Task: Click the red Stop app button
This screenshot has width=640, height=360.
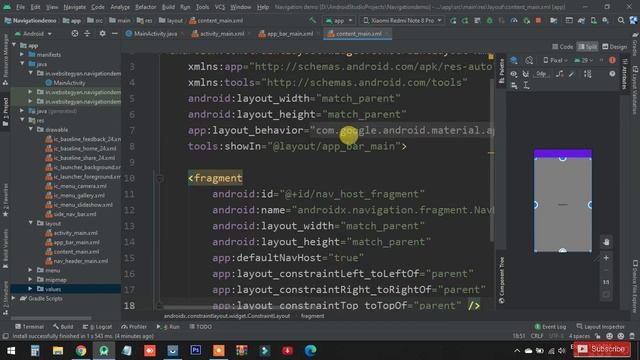Action: 538,20
